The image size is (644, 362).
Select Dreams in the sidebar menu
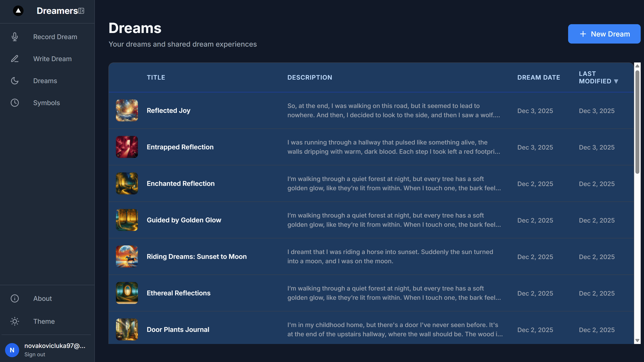point(45,81)
